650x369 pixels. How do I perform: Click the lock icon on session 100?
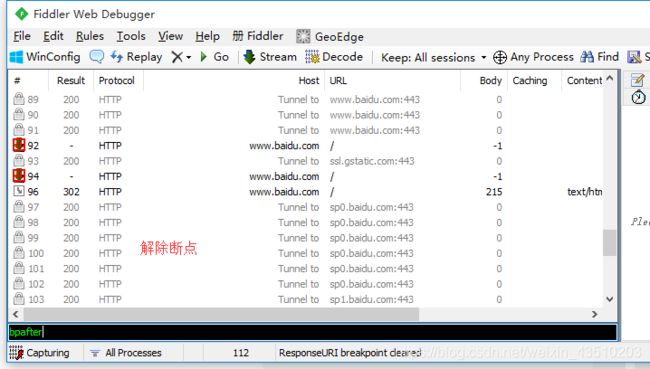point(19,252)
